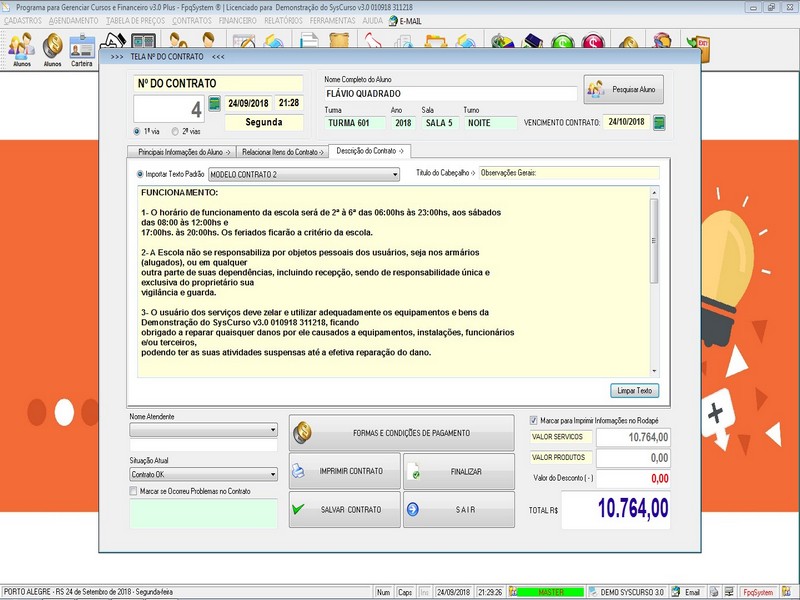
Task: Click the contract text area
Action: point(393,282)
